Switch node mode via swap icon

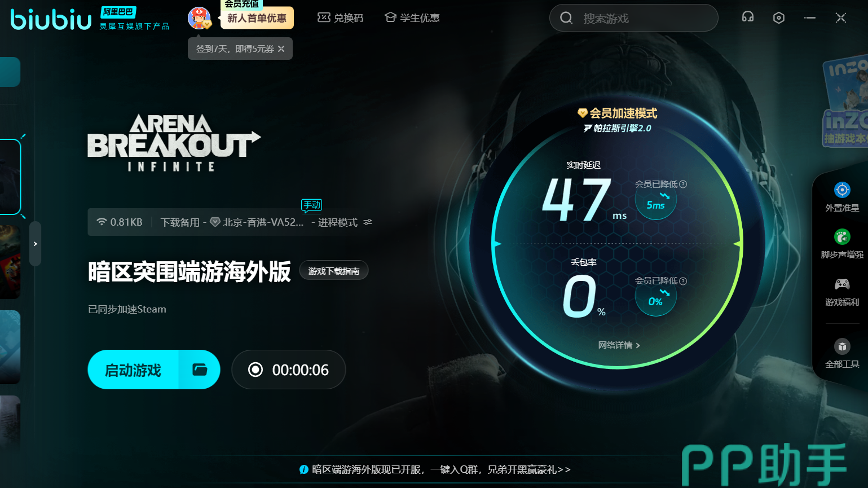click(368, 222)
